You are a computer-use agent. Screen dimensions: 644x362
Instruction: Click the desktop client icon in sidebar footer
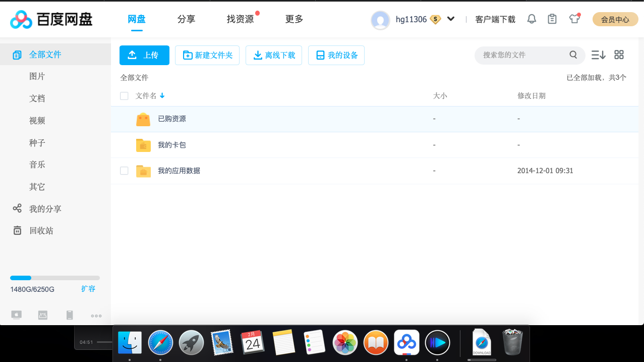click(17, 315)
